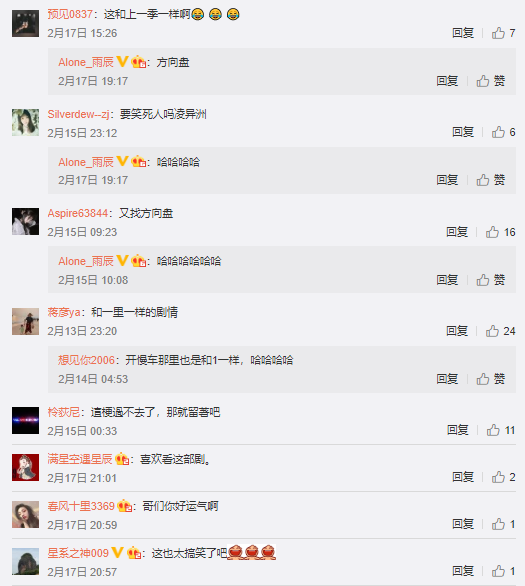
Task: Reply to 预见0837's comment
Action: click(x=463, y=33)
